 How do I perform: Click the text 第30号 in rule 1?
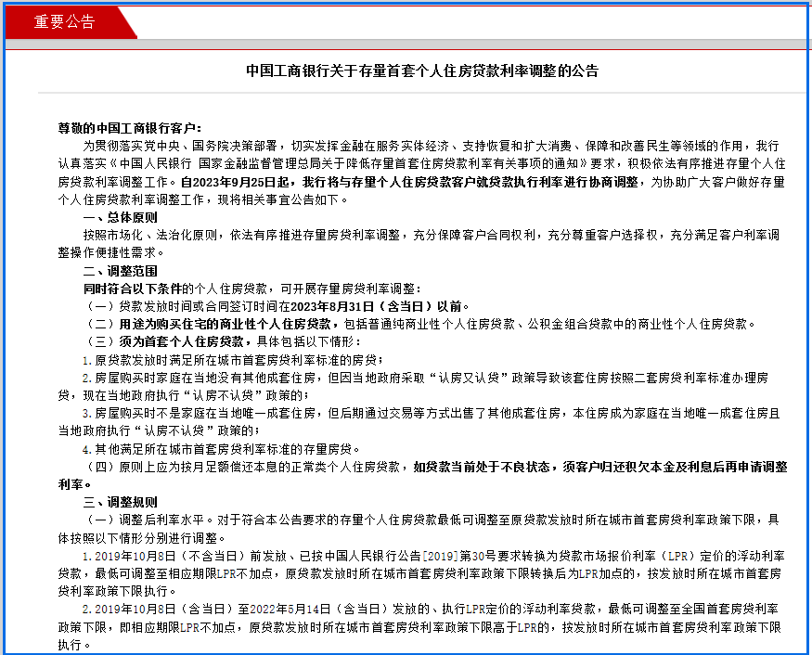pos(478,556)
